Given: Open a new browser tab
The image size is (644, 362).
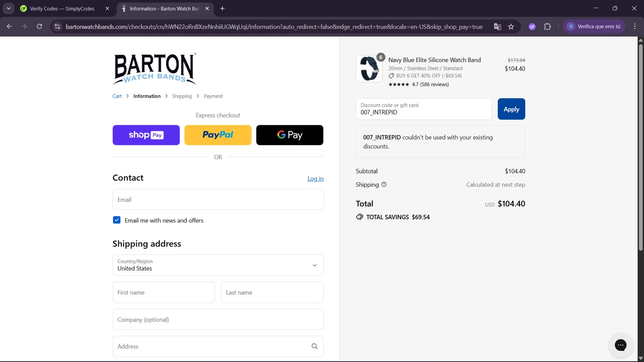Looking at the screenshot, I should (222, 9).
